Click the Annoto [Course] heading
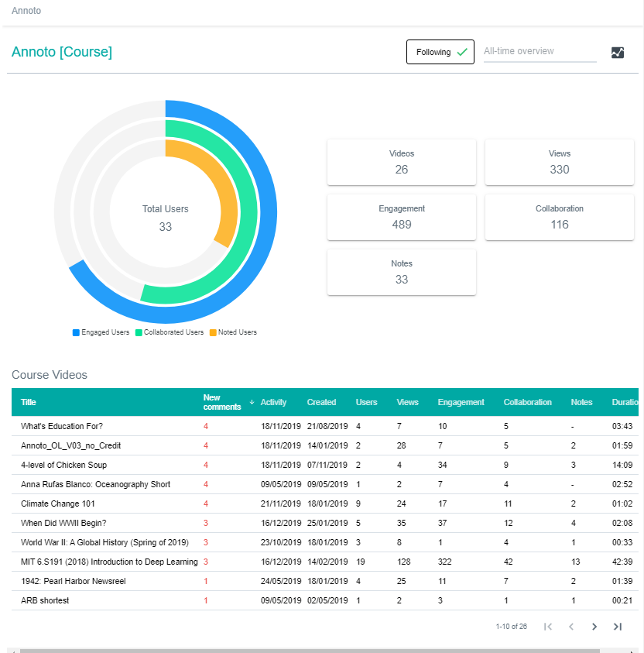Image resolution: width=644 pixels, height=653 pixels. pyautogui.click(x=62, y=52)
